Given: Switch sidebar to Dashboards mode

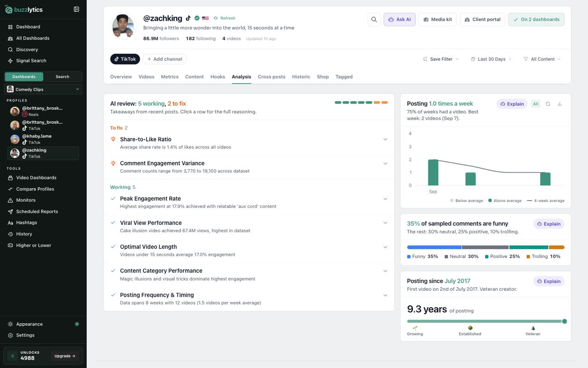Looking at the screenshot, I should pos(24,77).
